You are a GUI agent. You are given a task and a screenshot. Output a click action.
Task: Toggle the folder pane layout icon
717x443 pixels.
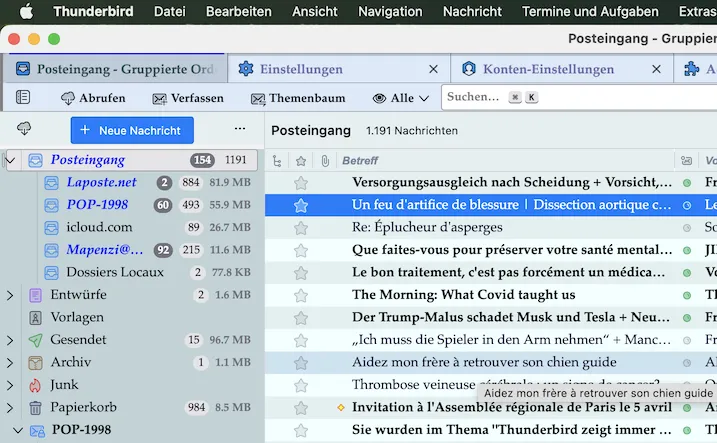[23, 97]
